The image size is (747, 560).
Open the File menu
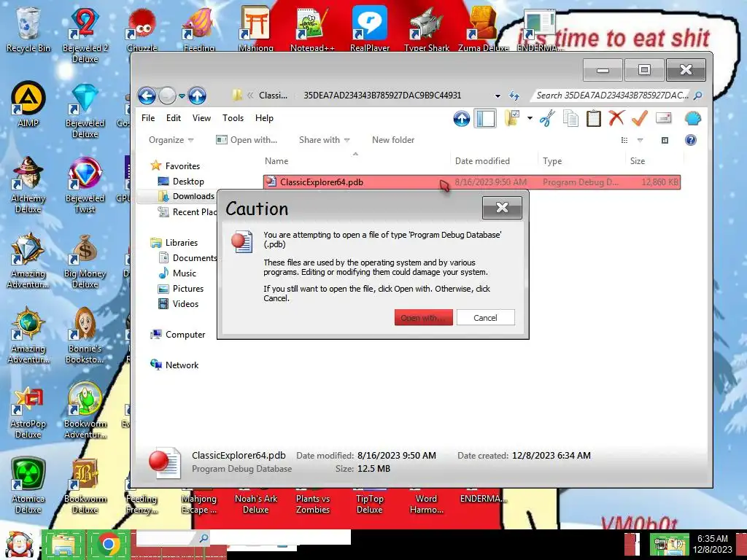[148, 118]
